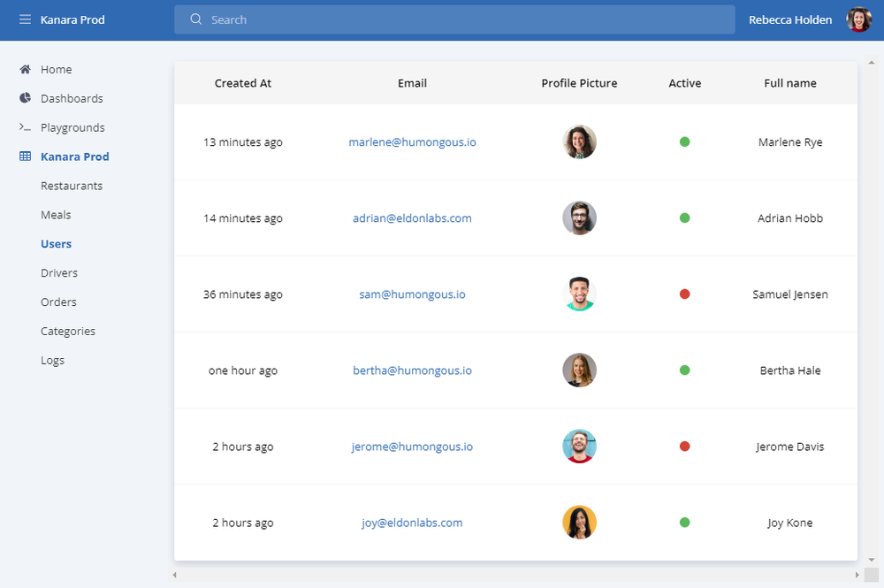Select Orders in the sidebar
This screenshot has height=588, width=884.
58,302
